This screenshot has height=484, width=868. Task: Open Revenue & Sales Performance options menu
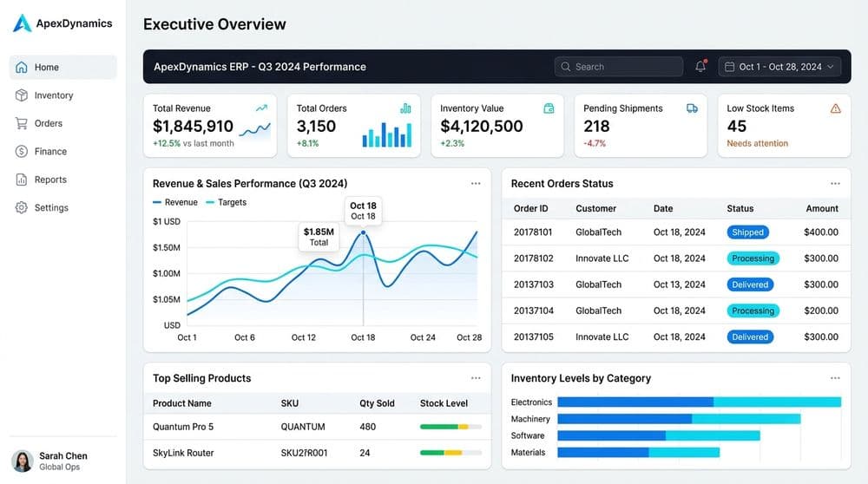[x=476, y=183]
